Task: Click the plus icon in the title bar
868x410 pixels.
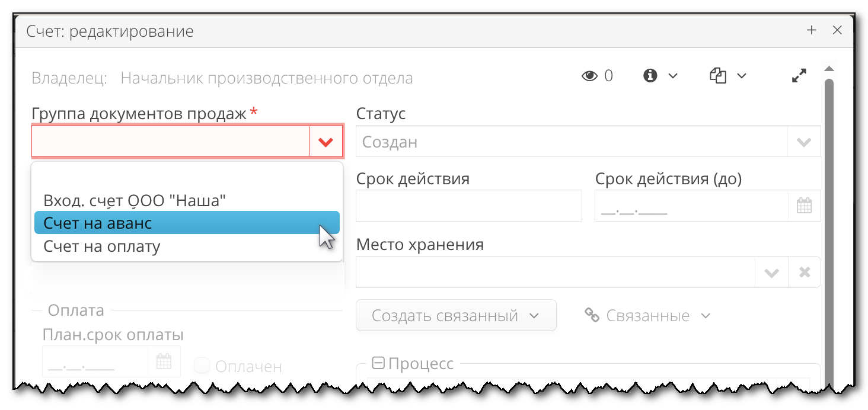Action: pos(811,30)
